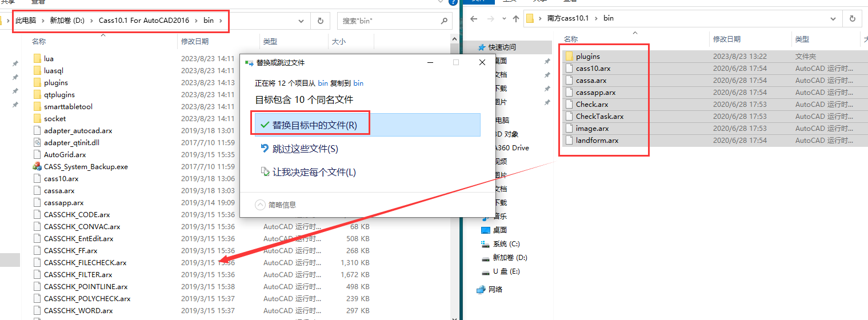Select CASSCHK_CONVAC.arx file
Viewport: 868px width, 320px height.
coord(82,226)
